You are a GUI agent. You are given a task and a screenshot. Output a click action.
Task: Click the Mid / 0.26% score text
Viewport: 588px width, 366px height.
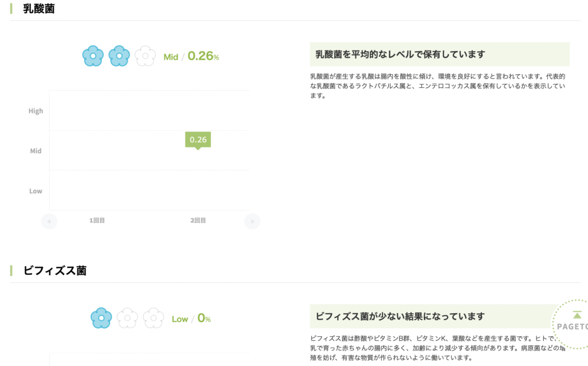tap(191, 56)
